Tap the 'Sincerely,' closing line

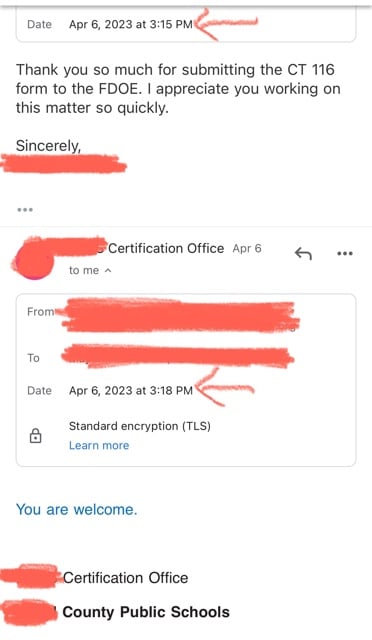(48, 146)
